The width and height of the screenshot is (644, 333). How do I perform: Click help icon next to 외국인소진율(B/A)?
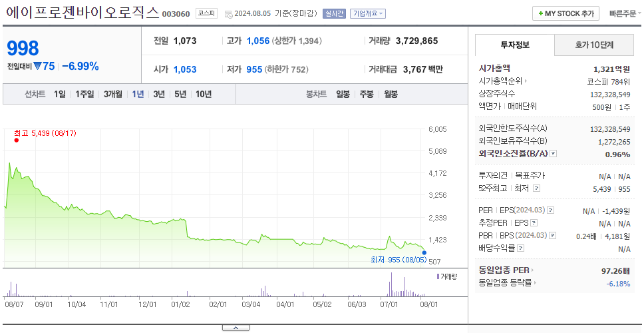point(554,154)
